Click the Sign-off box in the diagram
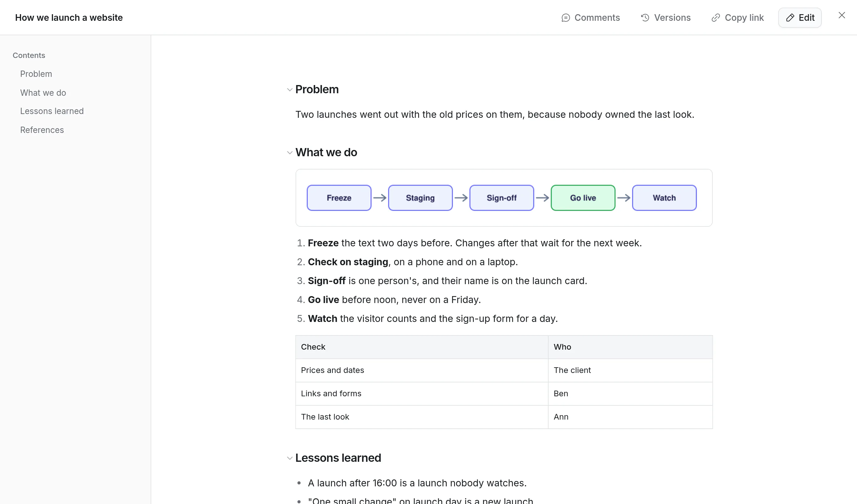This screenshot has height=504, width=857. pyautogui.click(x=502, y=198)
